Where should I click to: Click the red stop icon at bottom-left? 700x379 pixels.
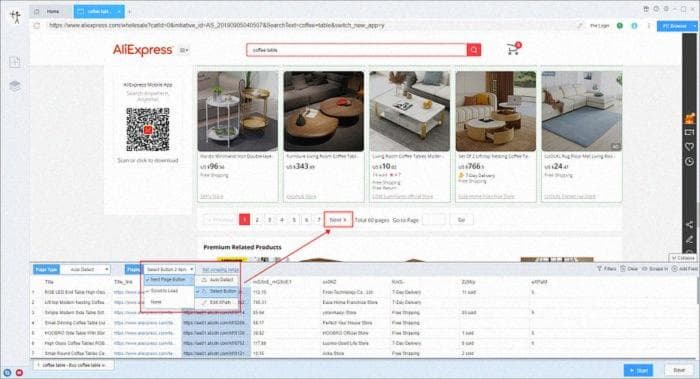click(19, 372)
